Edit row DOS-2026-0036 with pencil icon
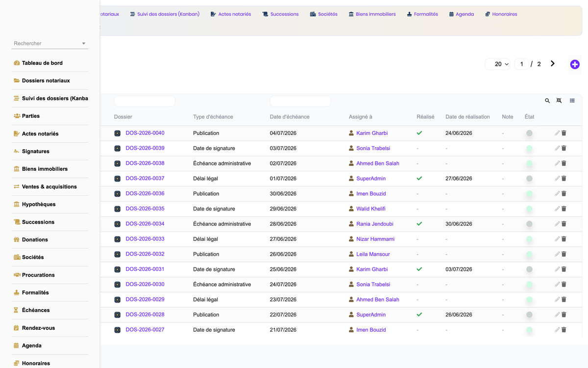588x368 pixels. tap(557, 193)
